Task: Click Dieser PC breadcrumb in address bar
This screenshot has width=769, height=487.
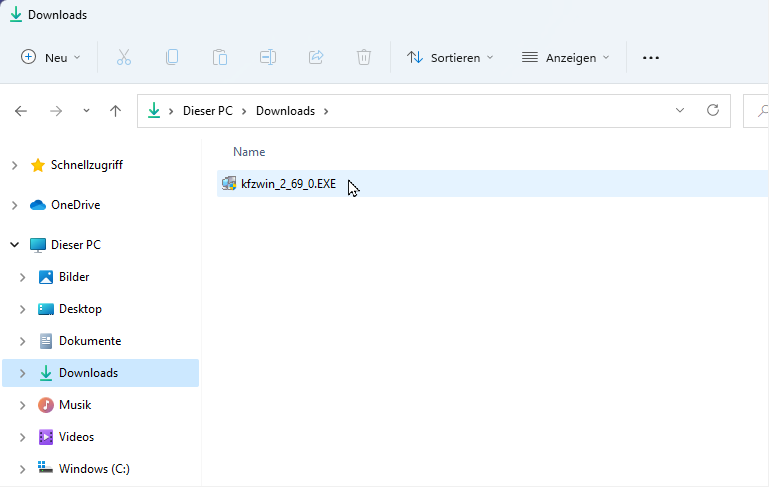Action: (x=207, y=111)
